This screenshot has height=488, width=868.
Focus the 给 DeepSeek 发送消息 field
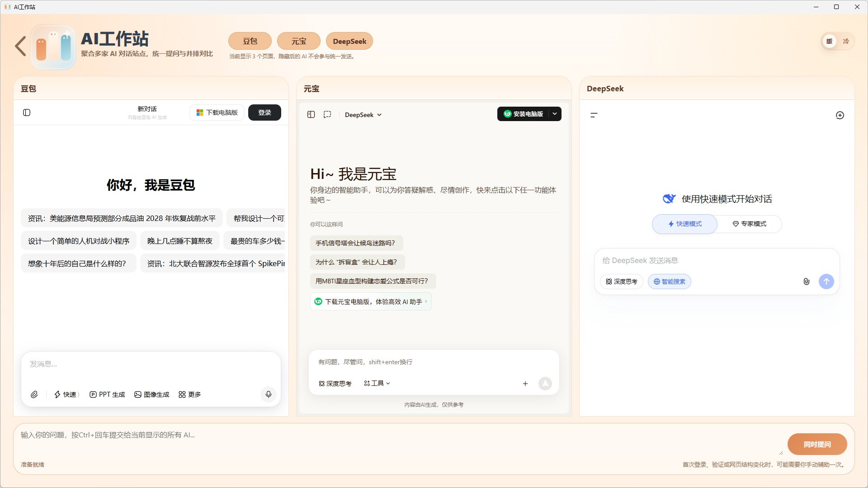717,261
